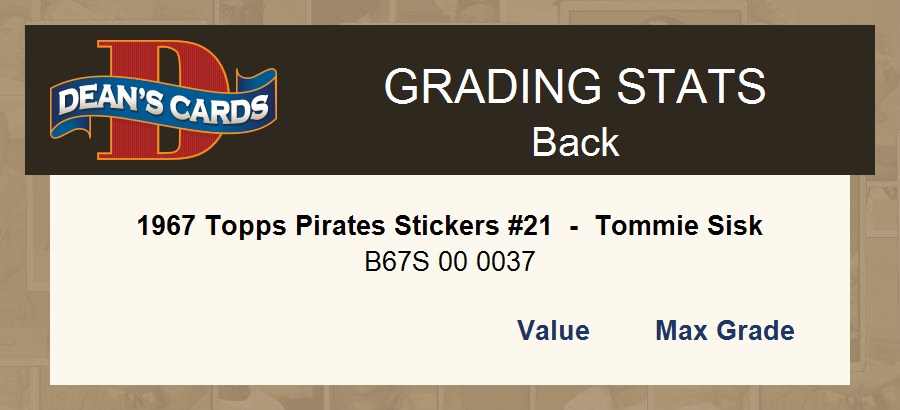This screenshot has height=410, width=900.
Task: Select the B67S 00 0037 code
Action: [449, 263]
